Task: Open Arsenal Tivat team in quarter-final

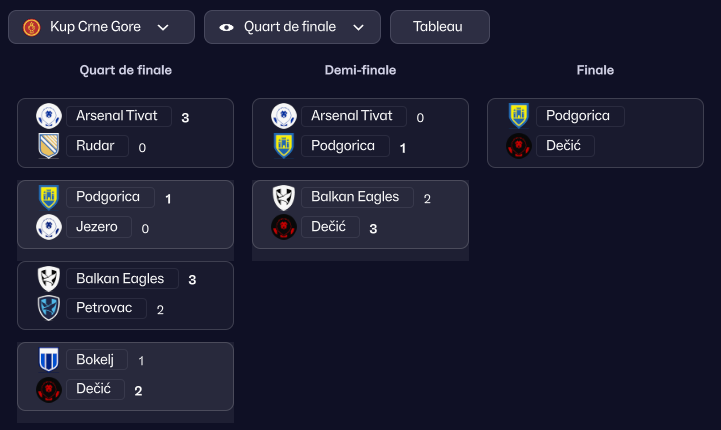Action: [x=118, y=116]
